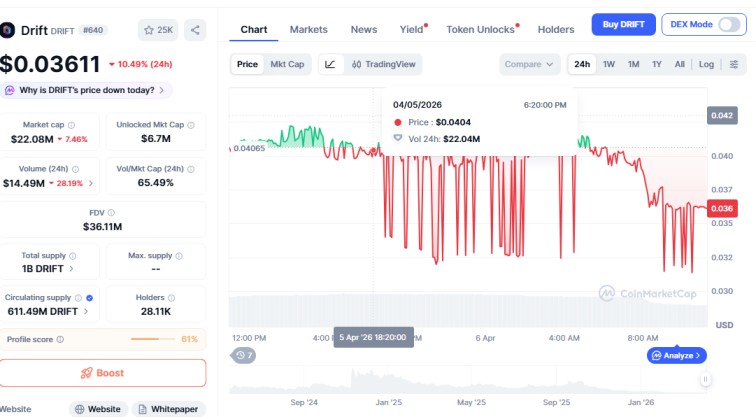Open the Compare dropdown
Viewport: 756px width, 417px height.
click(x=529, y=64)
